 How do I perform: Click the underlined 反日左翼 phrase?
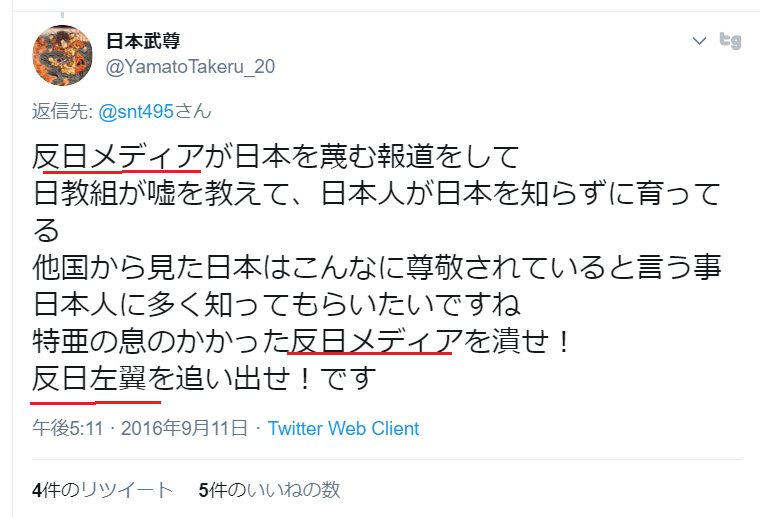pyautogui.click(x=89, y=378)
